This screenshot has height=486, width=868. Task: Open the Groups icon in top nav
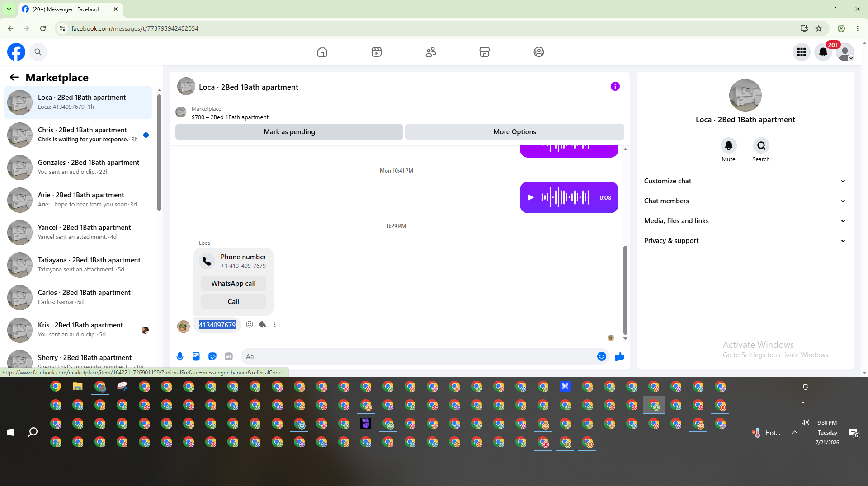(x=539, y=52)
